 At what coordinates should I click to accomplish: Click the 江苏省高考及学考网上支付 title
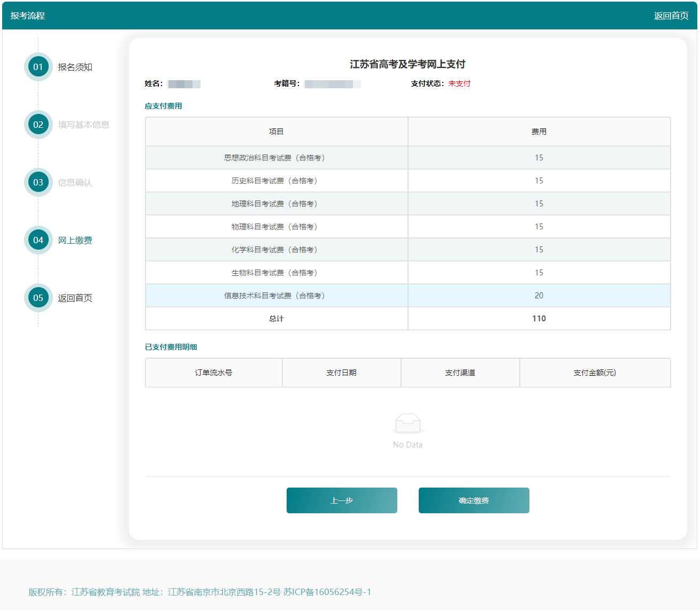(407, 64)
